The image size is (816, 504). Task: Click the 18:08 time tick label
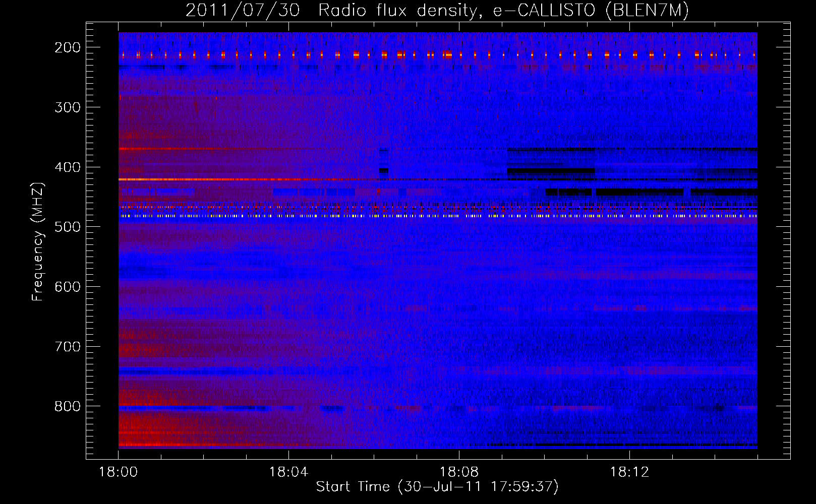click(459, 472)
